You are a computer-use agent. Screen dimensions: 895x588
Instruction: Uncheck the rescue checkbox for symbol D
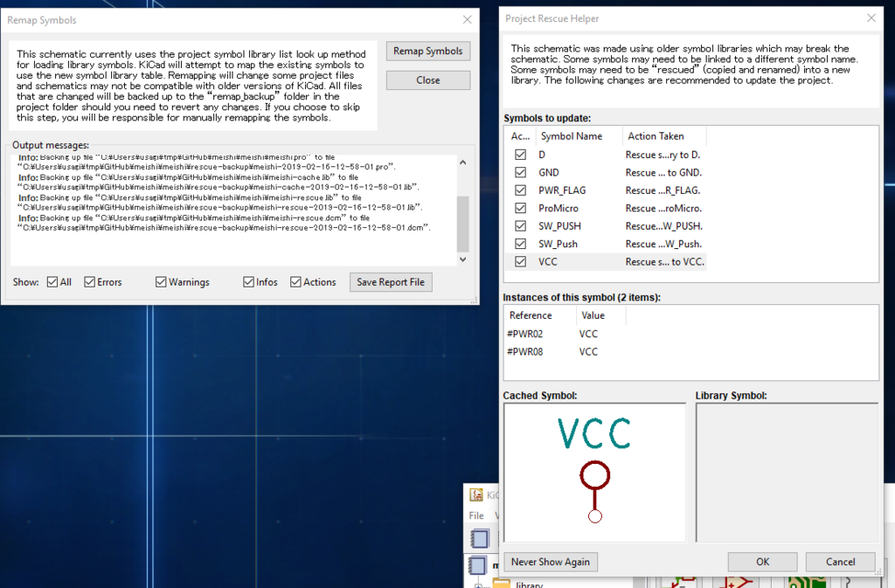tap(520, 155)
